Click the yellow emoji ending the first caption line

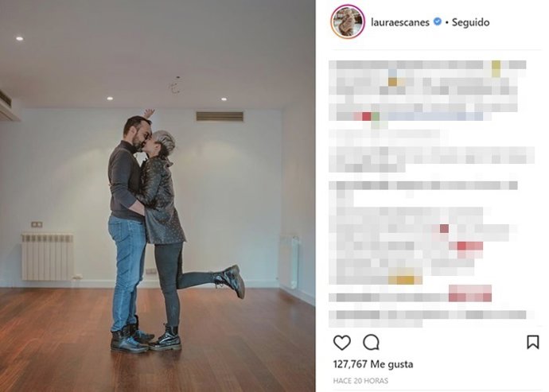click(496, 68)
